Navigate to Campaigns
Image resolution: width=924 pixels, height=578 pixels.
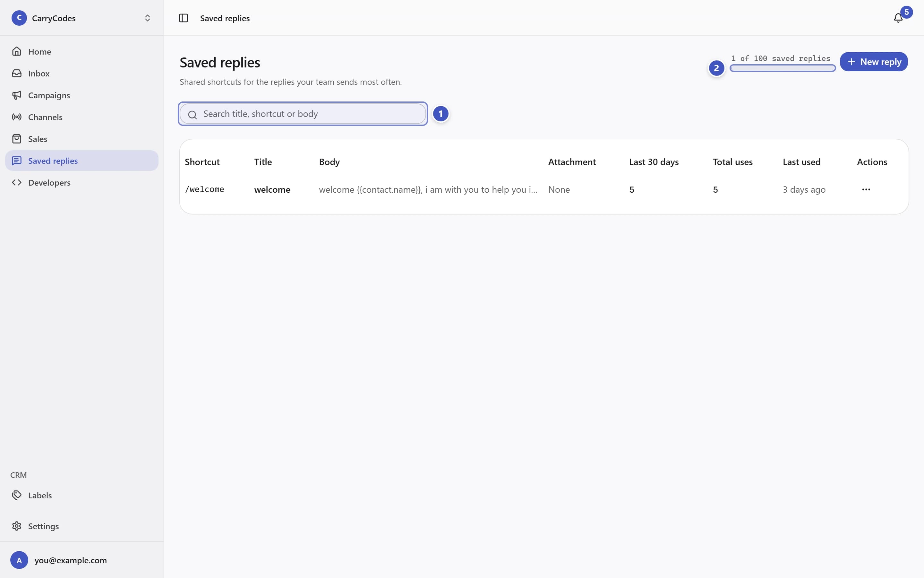click(82, 95)
